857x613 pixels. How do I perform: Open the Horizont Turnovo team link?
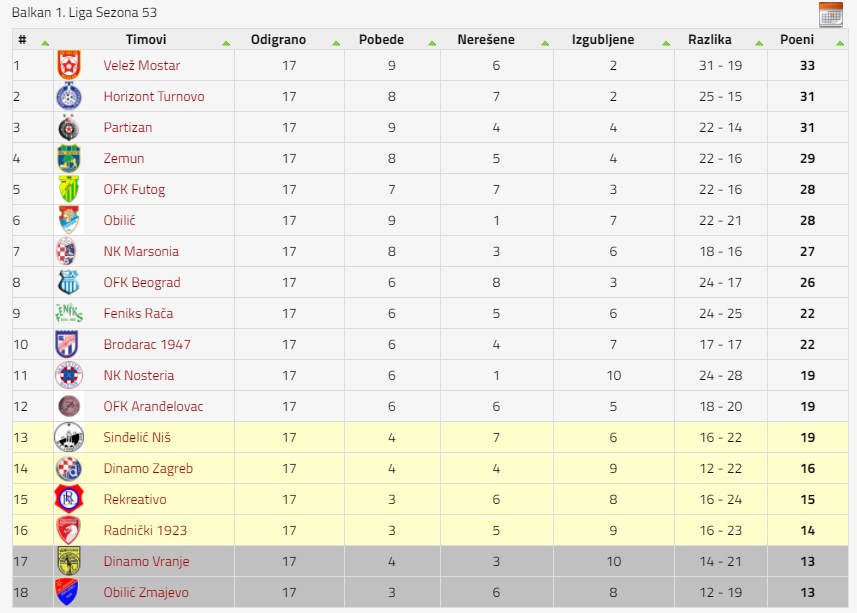154,97
